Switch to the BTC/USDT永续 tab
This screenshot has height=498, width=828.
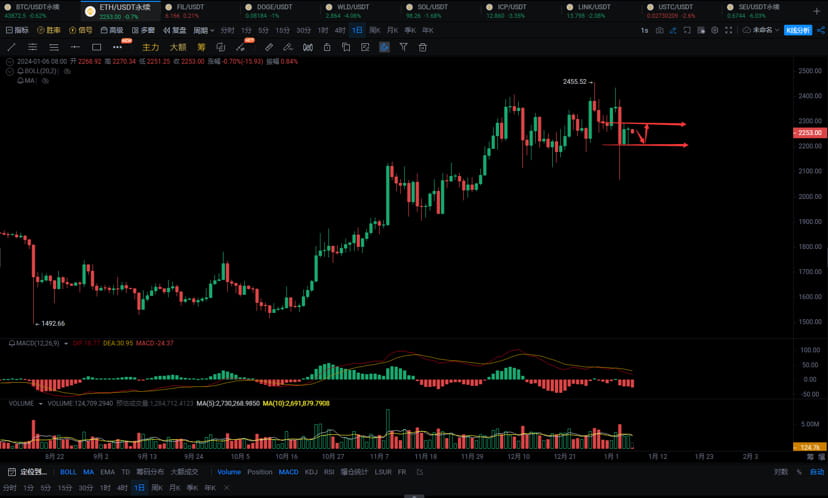[x=38, y=11]
